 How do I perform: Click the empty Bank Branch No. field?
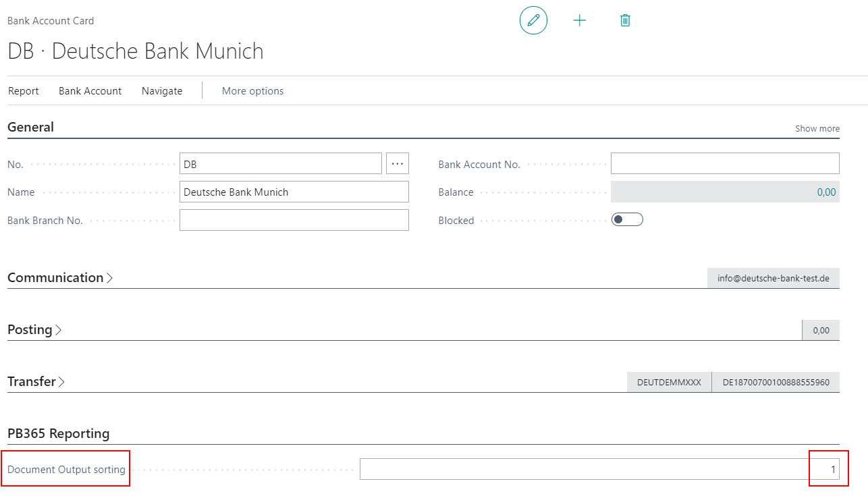coord(294,220)
